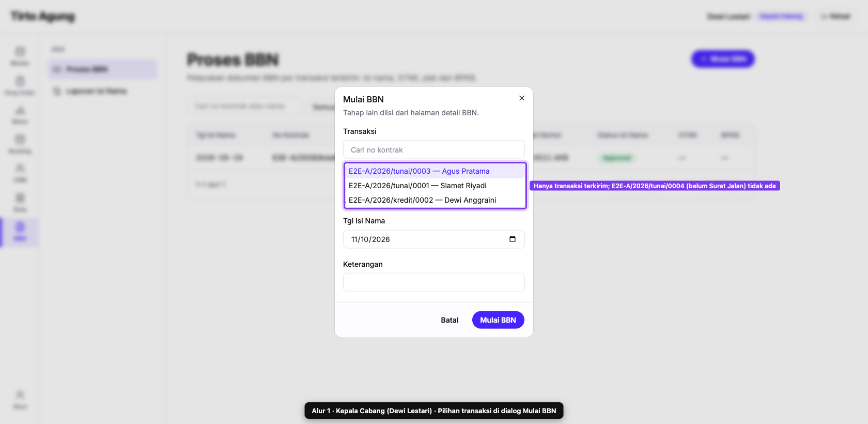Select transaction E2E-A/2026/tunai/0003 Agus Pratama
The image size is (868, 424).
pos(435,171)
